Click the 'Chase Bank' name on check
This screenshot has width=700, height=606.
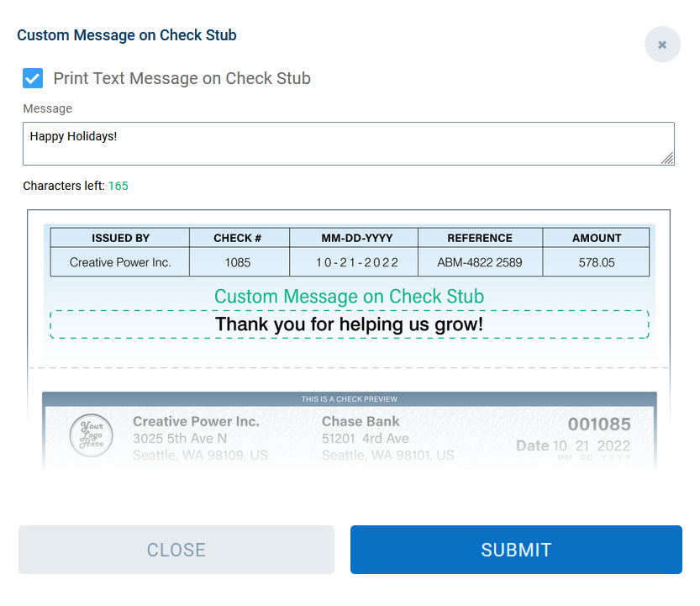[361, 421]
